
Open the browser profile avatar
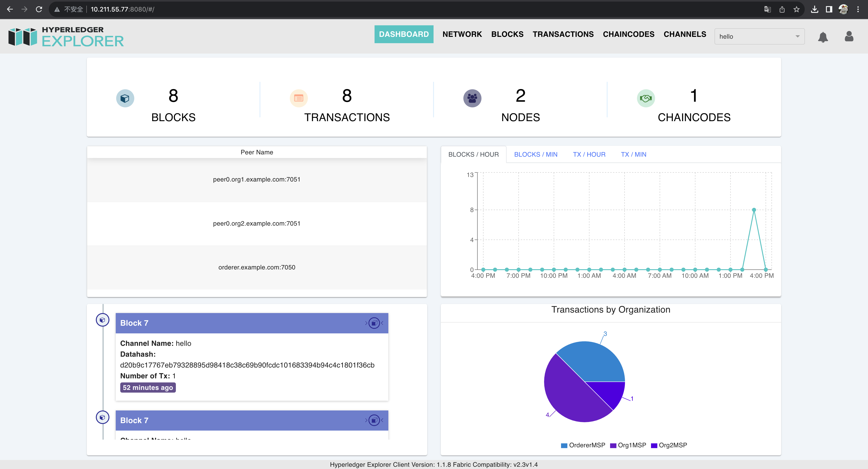pyautogui.click(x=843, y=9)
